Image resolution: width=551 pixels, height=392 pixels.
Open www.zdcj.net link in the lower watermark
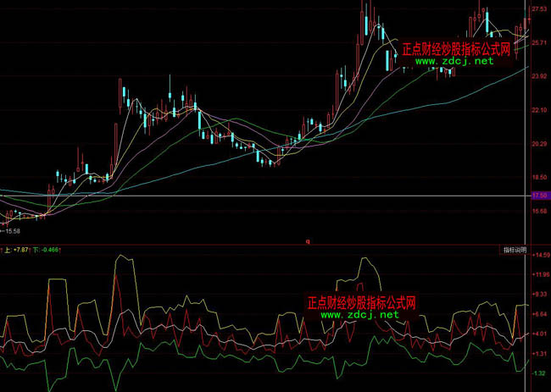359,314
